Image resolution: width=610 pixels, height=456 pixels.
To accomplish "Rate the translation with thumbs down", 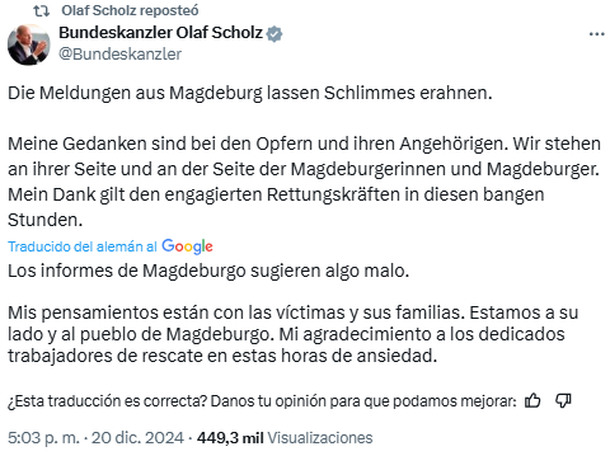I will [x=563, y=401].
